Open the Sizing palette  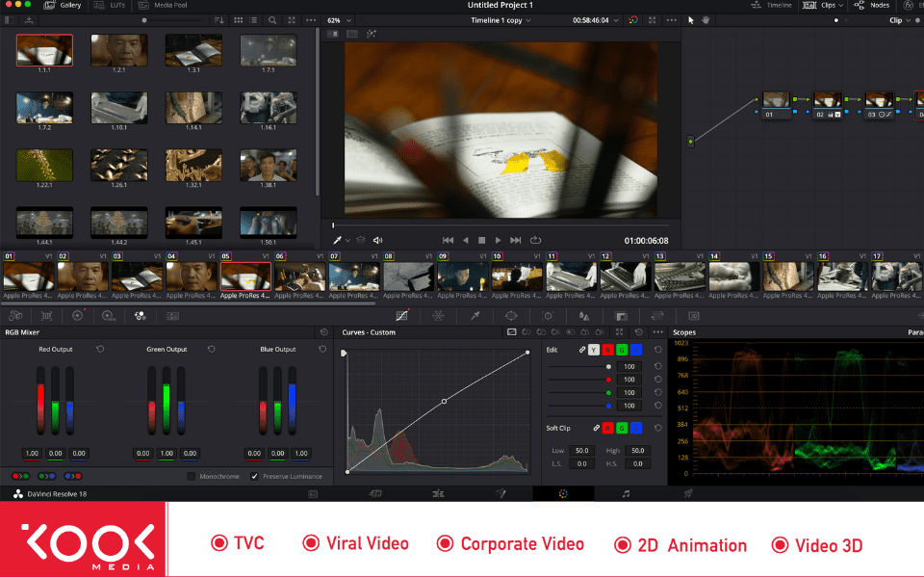pyautogui.click(x=657, y=316)
